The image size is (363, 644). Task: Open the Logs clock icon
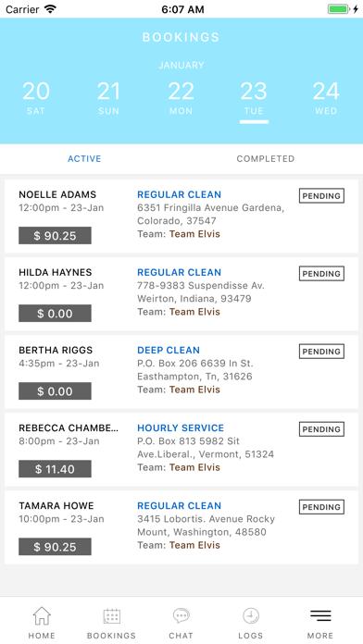250,616
